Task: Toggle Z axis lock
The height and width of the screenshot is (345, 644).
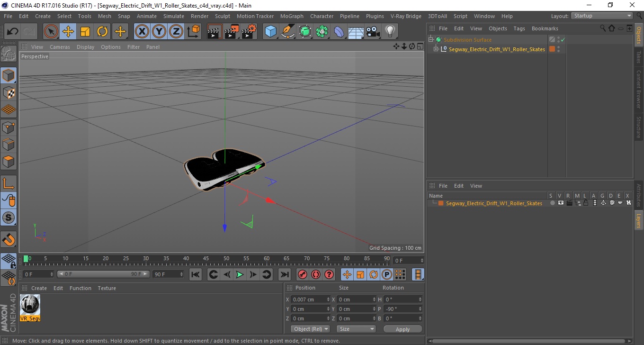Action: [176, 32]
